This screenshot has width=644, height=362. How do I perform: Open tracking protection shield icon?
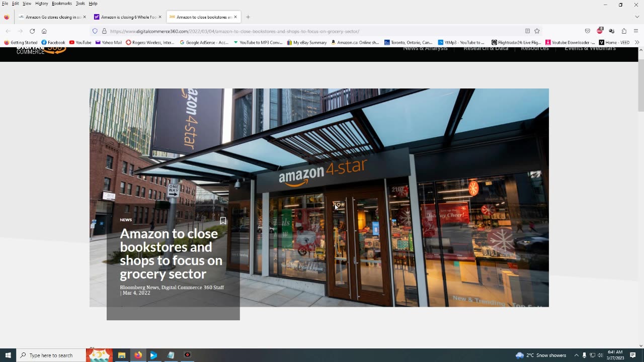pos(95,31)
